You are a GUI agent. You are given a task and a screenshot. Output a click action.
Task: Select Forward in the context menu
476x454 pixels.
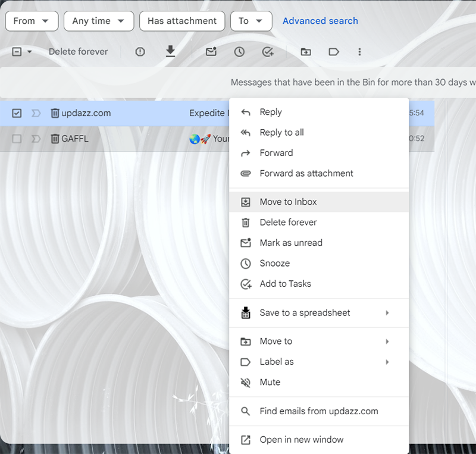(319, 153)
